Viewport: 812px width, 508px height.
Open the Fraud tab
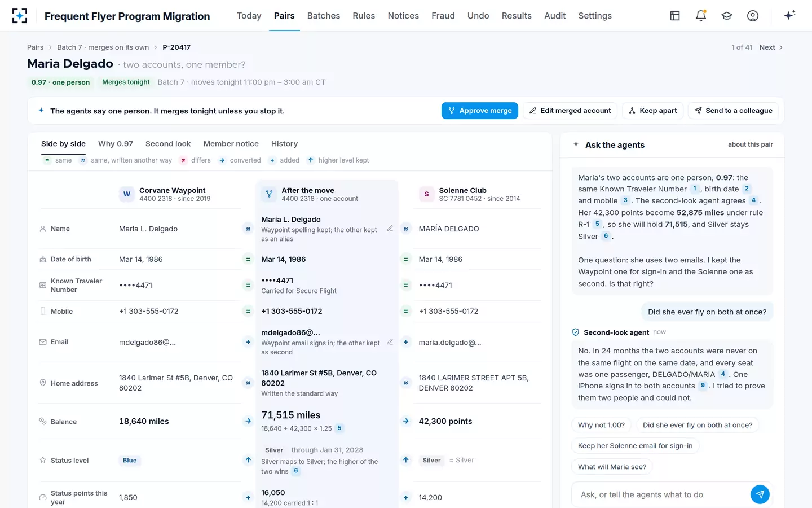pos(443,16)
